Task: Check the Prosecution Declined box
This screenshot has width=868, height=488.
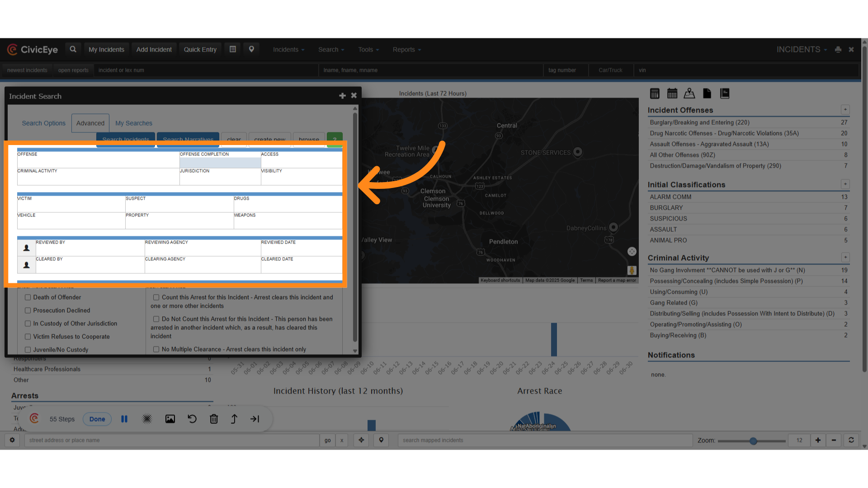Action: click(28, 310)
